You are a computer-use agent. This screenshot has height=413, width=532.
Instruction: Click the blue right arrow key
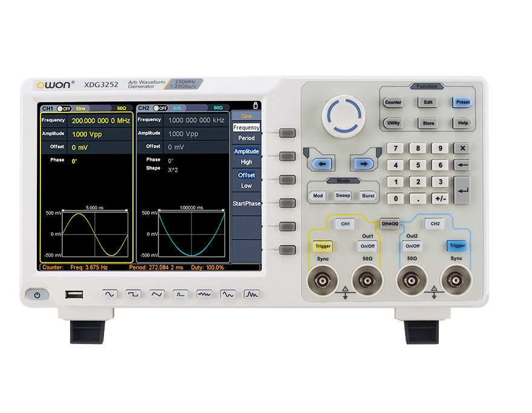(x=363, y=164)
